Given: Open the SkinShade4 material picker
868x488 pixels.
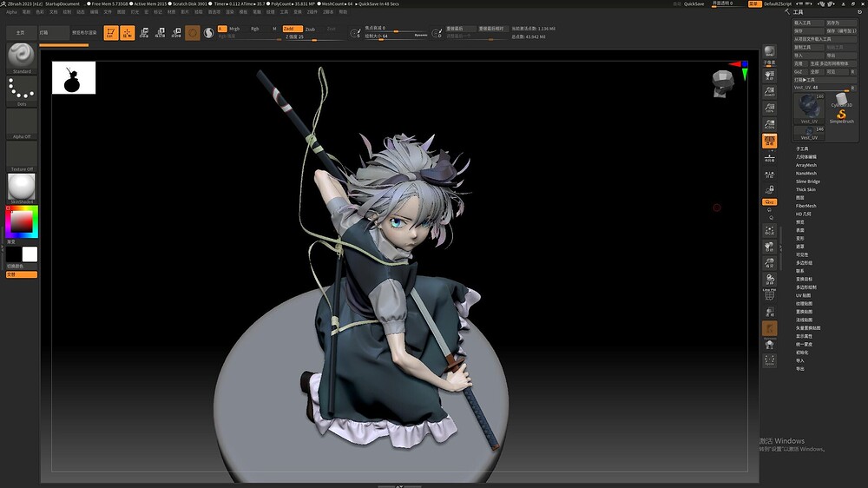Looking at the screenshot, I should (x=22, y=188).
